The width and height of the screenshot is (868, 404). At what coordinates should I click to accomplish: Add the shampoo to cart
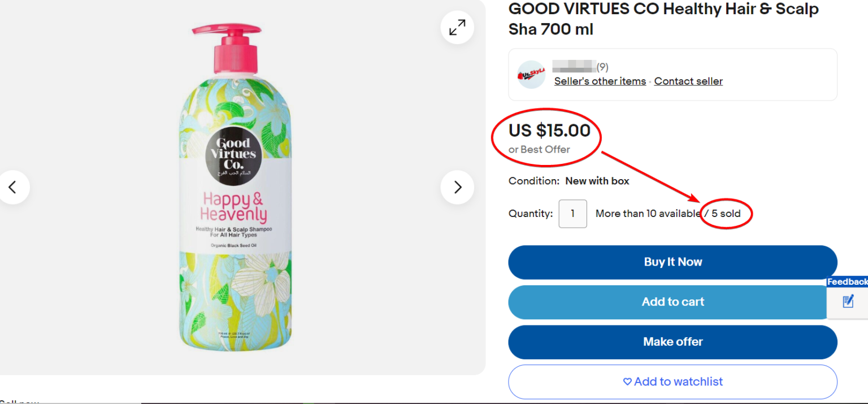point(672,302)
